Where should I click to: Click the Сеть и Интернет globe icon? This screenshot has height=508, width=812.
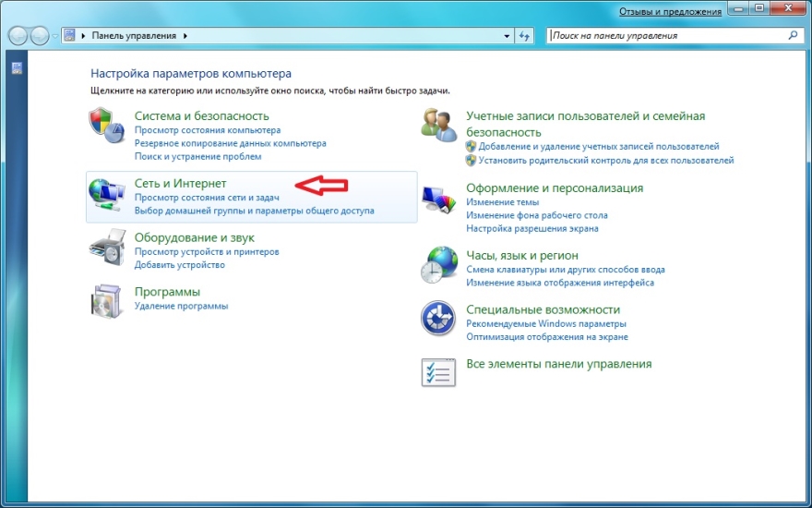point(105,194)
